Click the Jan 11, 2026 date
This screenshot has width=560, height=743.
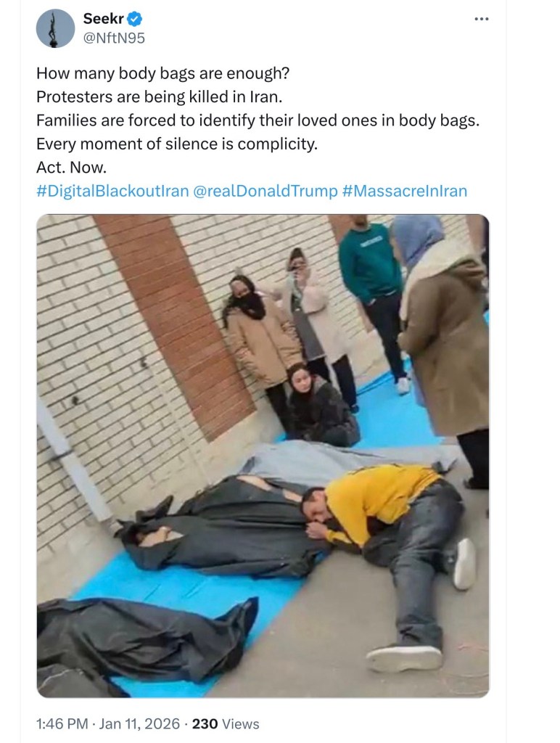tap(140, 723)
